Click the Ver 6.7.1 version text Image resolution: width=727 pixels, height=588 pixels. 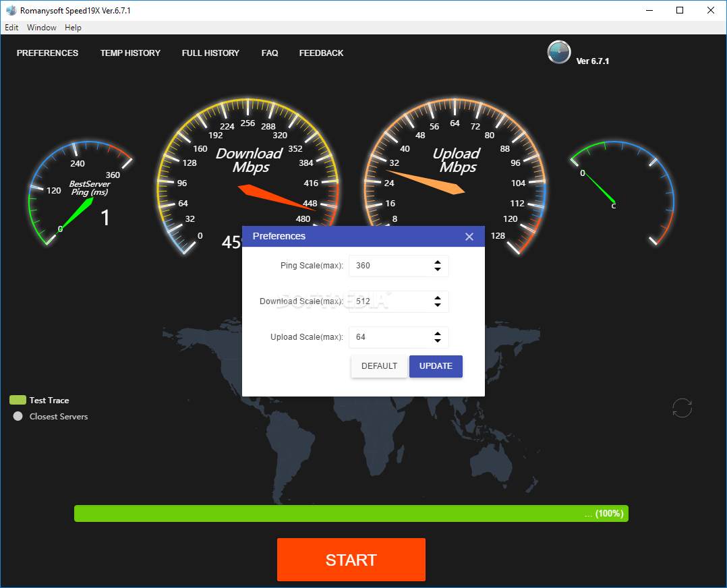[593, 61]
